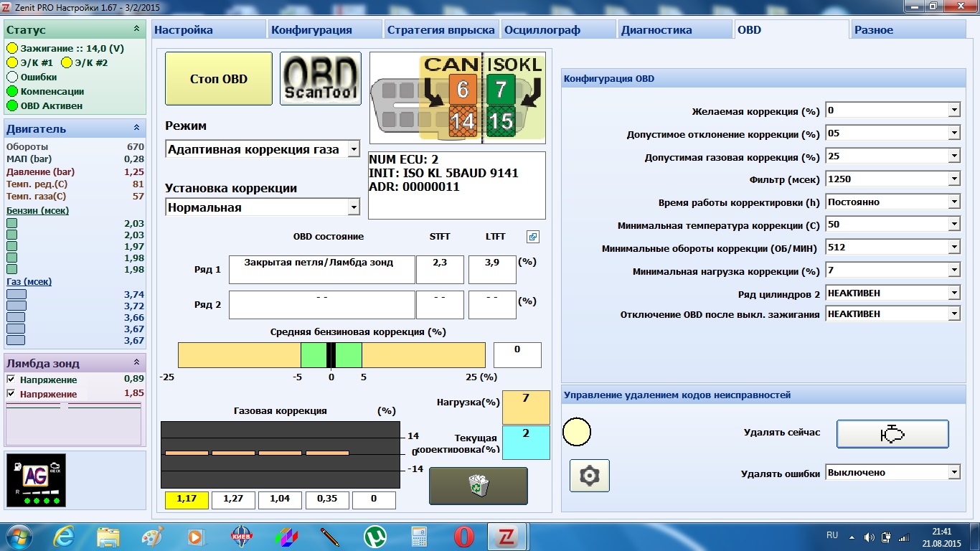
Task: Click the average petrol correction bar
Action: tap(331, 355)
